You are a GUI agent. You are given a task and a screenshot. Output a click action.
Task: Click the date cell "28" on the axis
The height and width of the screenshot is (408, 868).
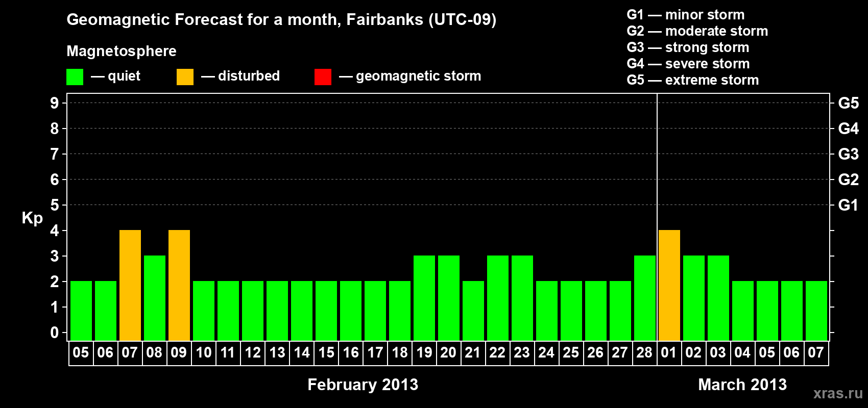click(645, 353)
